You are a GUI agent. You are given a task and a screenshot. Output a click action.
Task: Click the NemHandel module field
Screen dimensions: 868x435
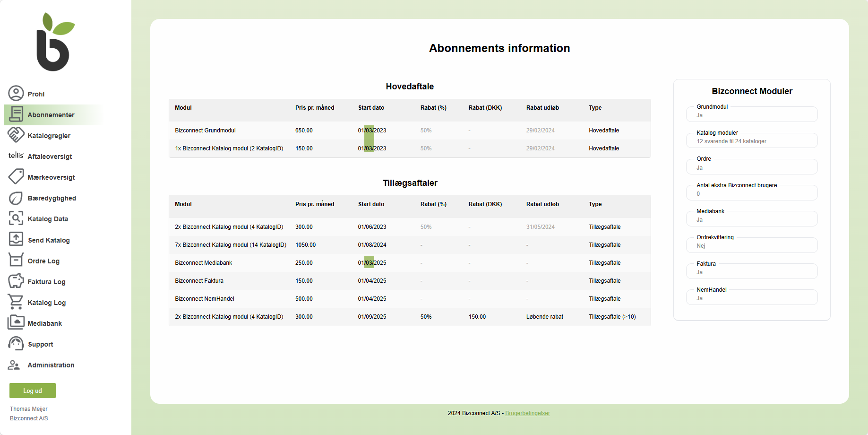coord(752,297)
